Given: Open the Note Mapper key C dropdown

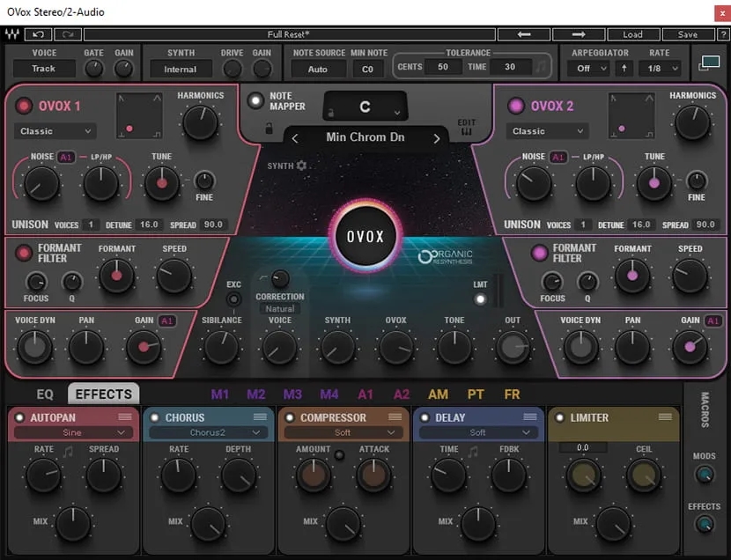Looking at the screenshot, I should point(365,107).
